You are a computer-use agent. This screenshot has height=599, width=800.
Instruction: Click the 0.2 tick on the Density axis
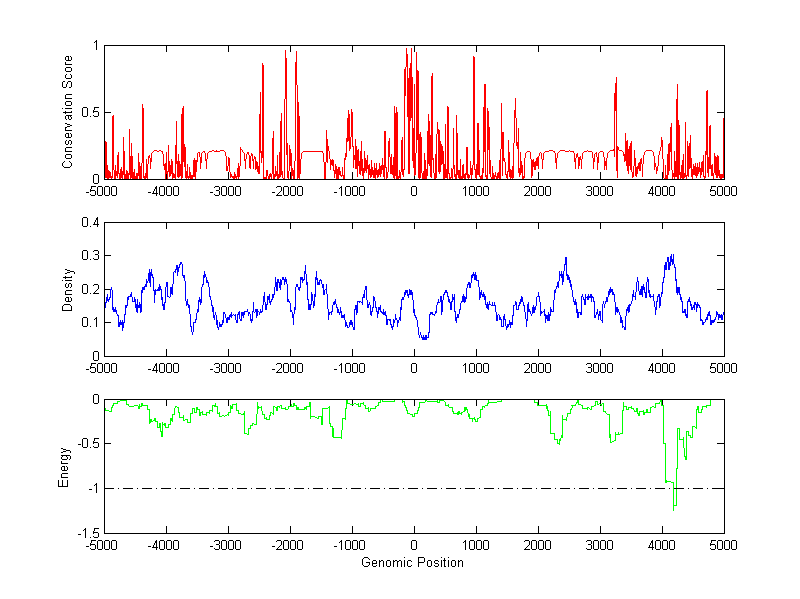tap(90, 289)
